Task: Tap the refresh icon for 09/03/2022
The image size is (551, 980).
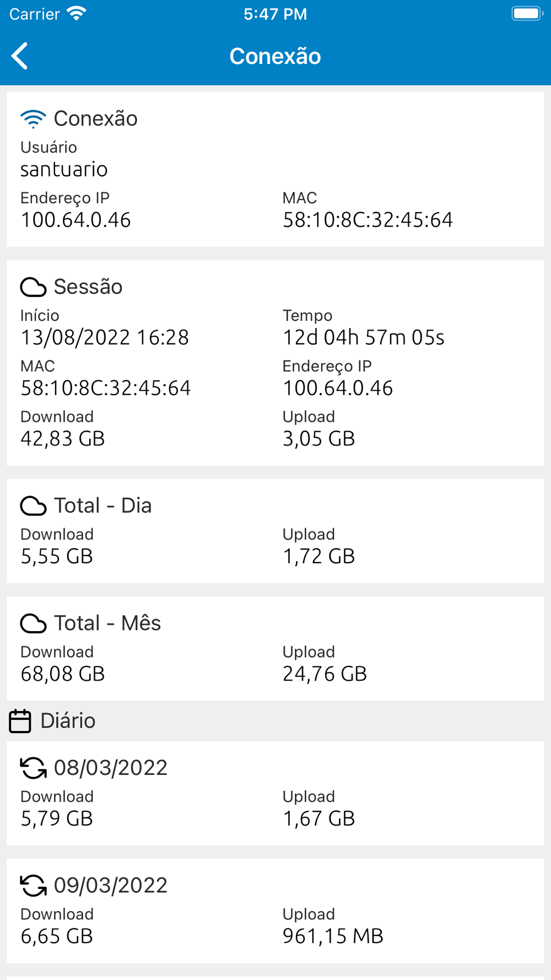Action: click(33, 885)
